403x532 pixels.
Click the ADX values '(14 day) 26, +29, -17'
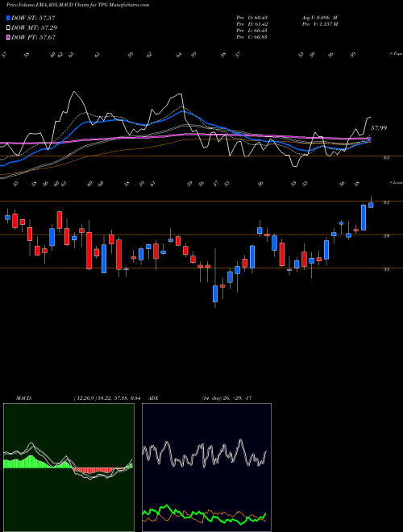tap(226, 398)
